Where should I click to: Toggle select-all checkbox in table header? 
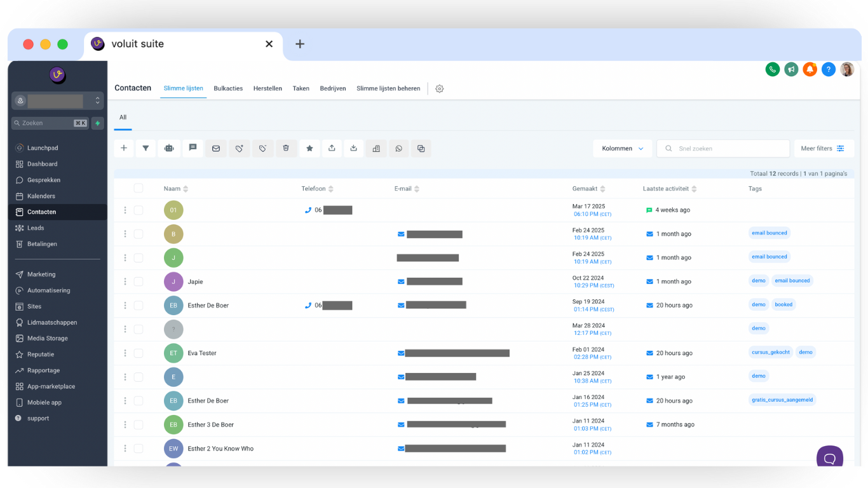click(x=139, y=188)
